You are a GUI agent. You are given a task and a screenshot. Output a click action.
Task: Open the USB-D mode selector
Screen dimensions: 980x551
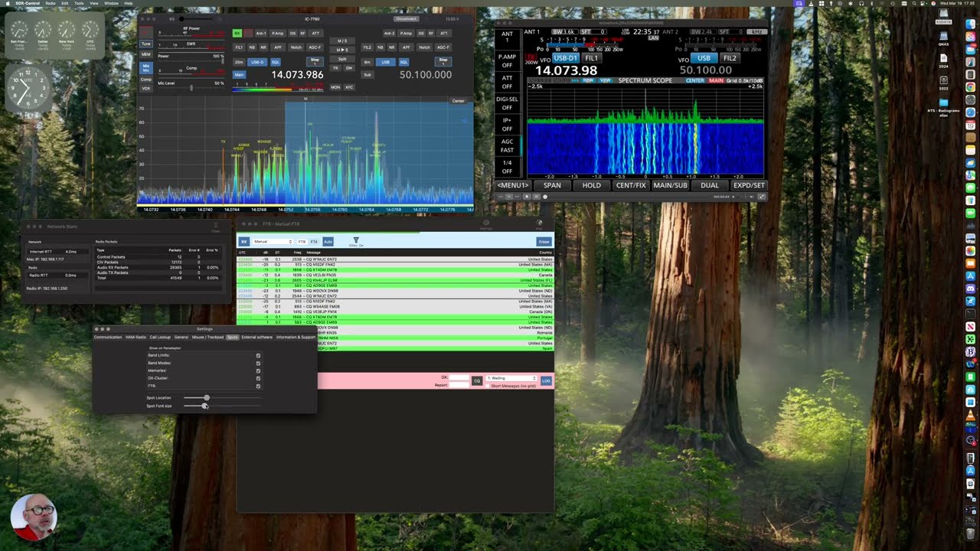(257, 62)
